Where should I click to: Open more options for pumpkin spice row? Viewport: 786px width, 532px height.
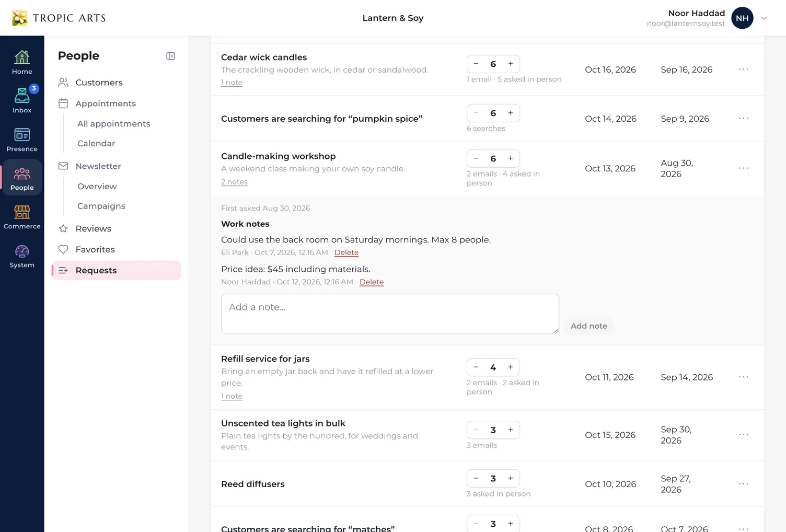pos(744,118)
